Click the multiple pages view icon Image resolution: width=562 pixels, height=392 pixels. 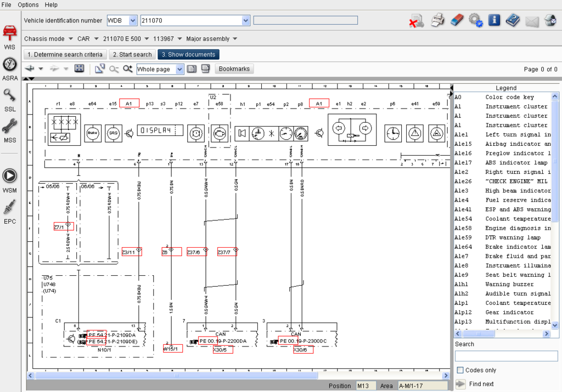205,69
